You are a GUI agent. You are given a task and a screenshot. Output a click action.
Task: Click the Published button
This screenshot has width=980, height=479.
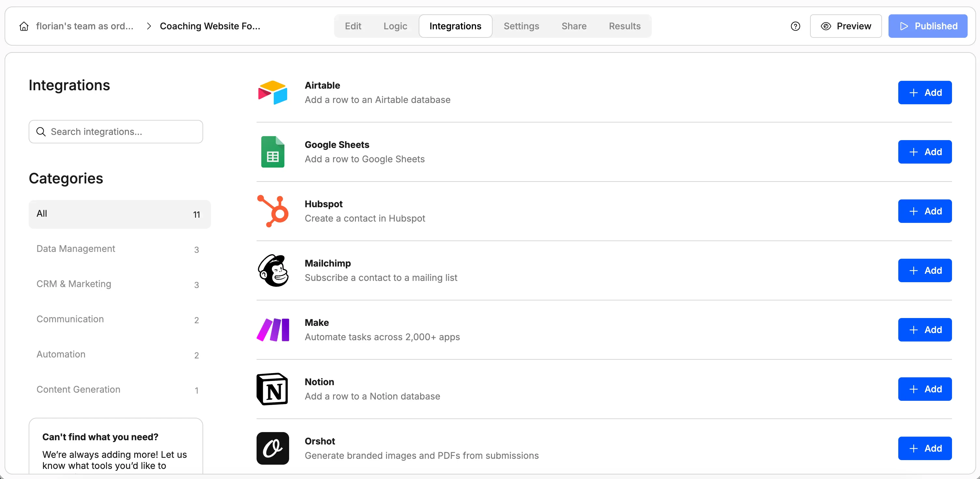(x=928, y=26)
